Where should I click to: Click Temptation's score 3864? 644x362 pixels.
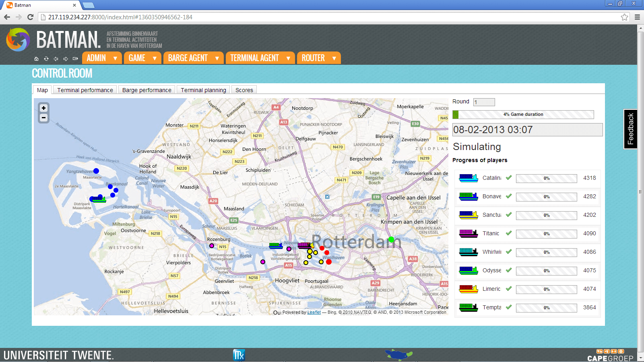(590, 307)
